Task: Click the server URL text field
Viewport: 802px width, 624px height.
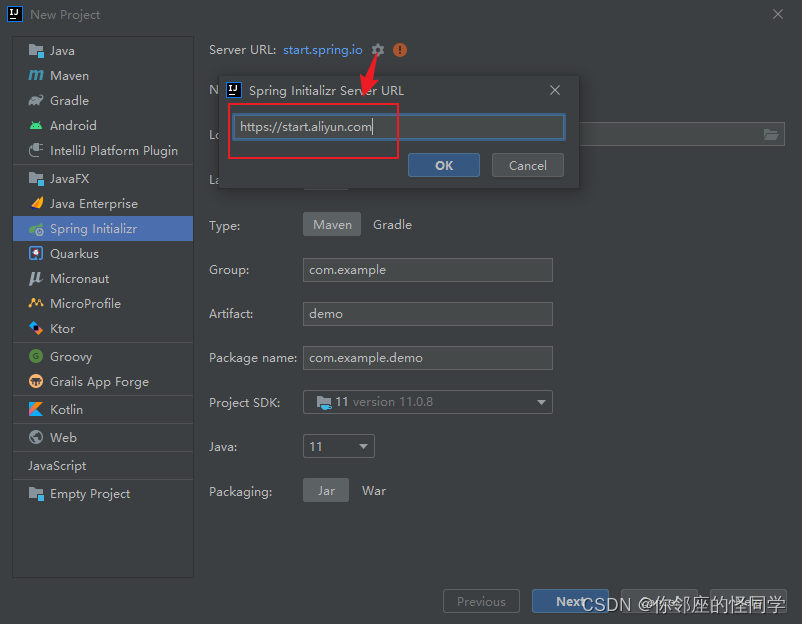Action: [399, 127]
